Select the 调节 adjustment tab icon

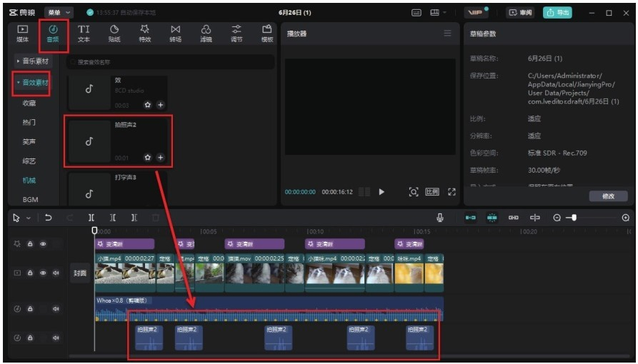click(236, 29)
